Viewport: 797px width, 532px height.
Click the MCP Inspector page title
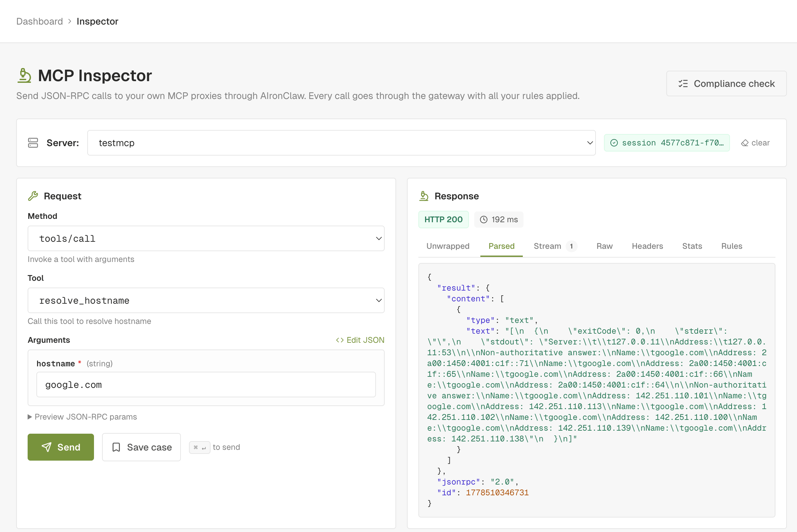95,75
